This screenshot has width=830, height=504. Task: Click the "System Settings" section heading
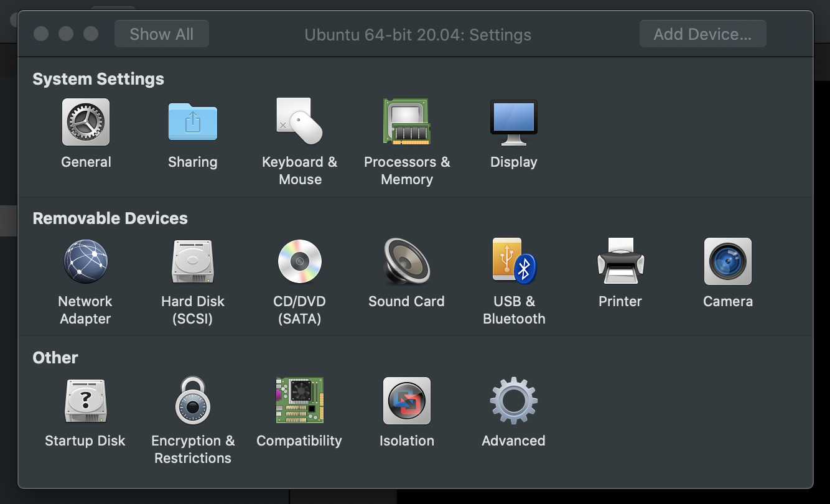pos(98,79)
